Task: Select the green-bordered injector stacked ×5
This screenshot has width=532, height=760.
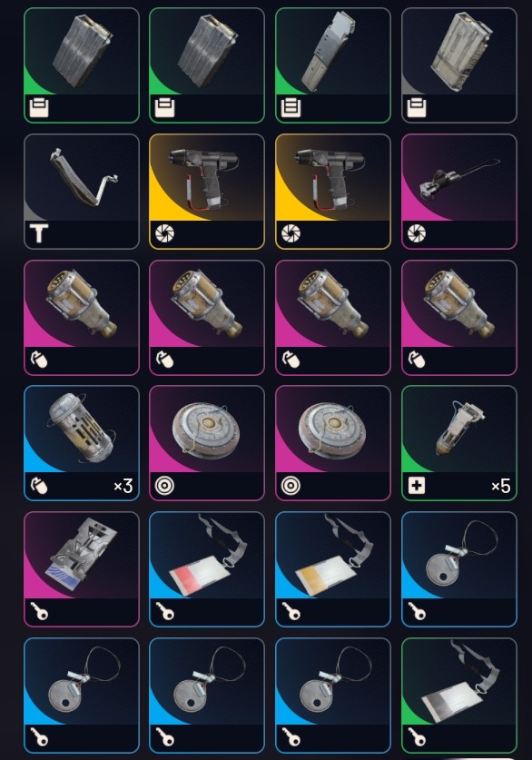Action: pos(458,443)
